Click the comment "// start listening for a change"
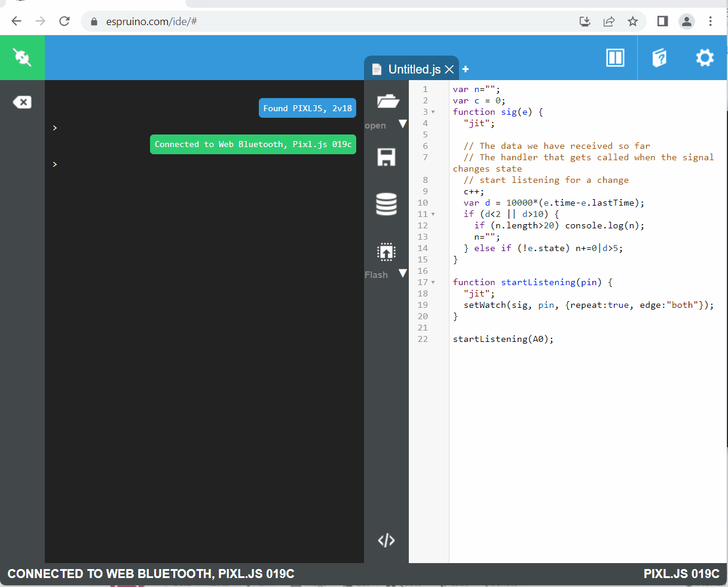The width and height of the screenshot is (728, 587). point(546,180)
